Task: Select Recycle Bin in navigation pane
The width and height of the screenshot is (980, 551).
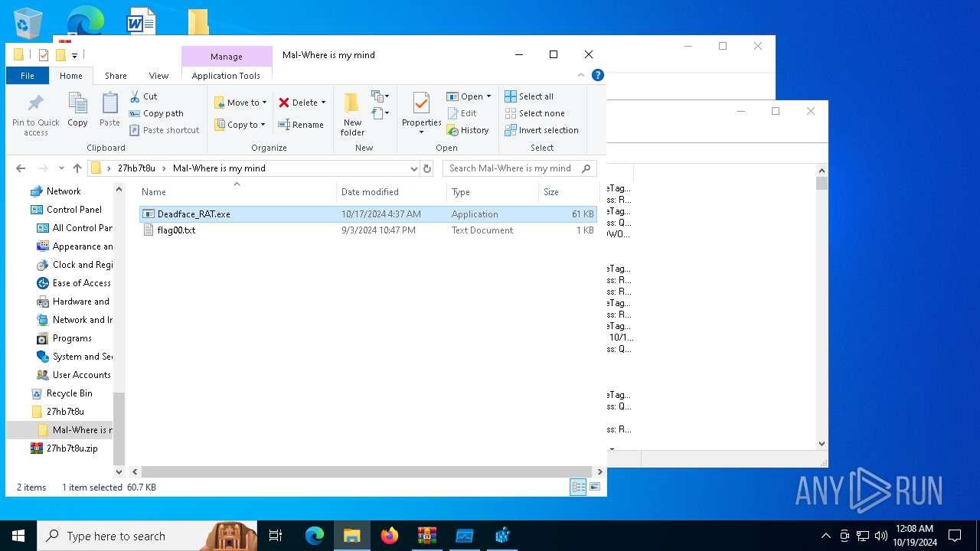Action: click(x=69, y=393)
